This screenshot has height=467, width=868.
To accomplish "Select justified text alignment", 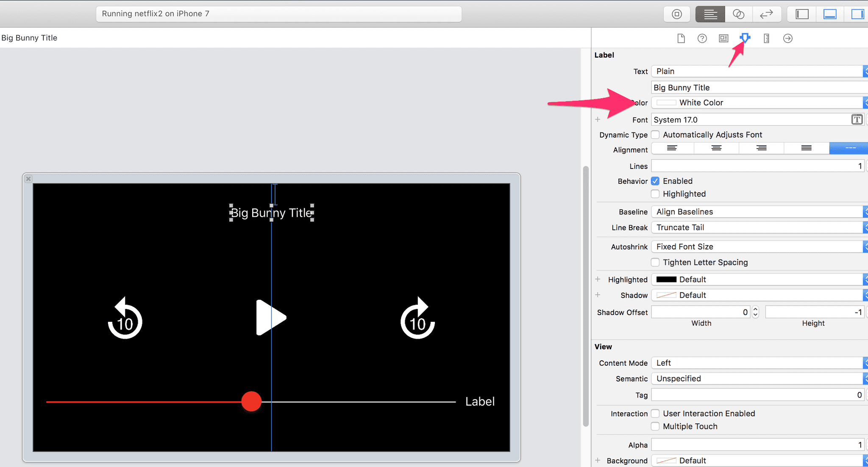I will click(807, 148).
